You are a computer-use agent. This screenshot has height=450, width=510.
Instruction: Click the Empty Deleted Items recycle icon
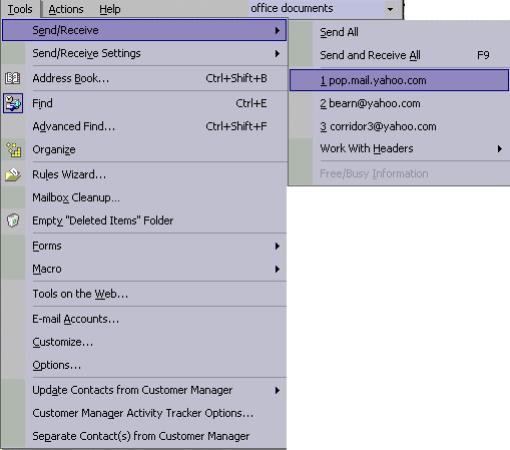[x=13, y=220]
